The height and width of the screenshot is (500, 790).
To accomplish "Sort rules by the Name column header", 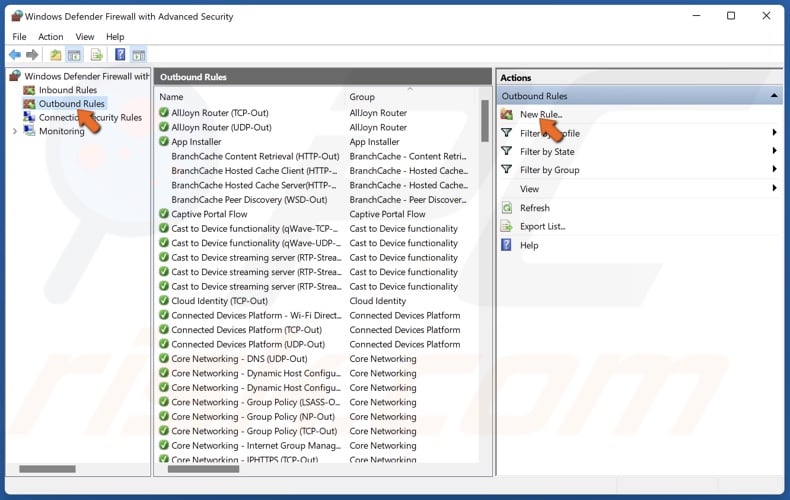I will [x=171, y=97].
